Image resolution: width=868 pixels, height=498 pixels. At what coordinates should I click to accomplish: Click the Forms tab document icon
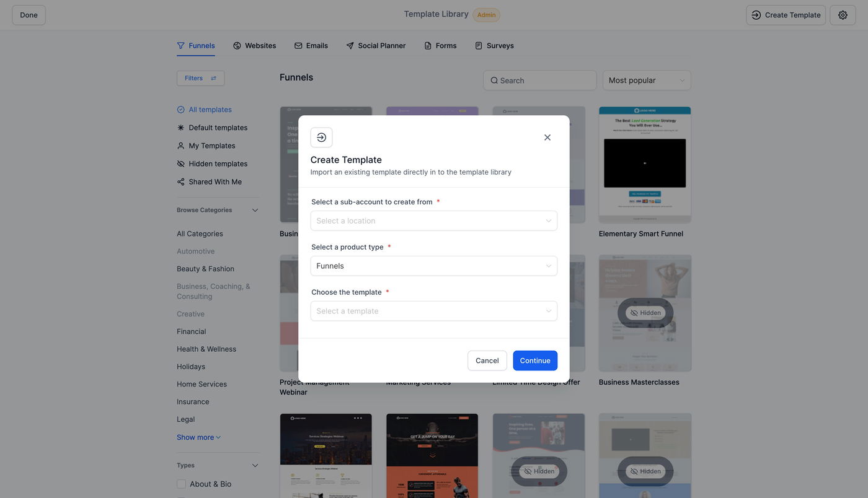(x=428, y=46)
